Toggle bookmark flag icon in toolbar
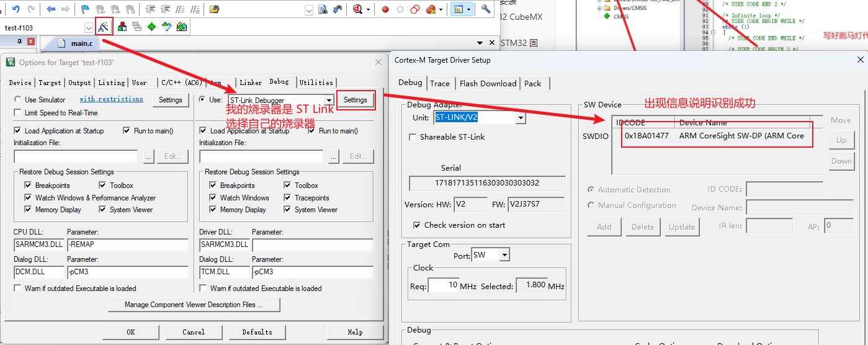868x345 pixels. click(85, 9)
